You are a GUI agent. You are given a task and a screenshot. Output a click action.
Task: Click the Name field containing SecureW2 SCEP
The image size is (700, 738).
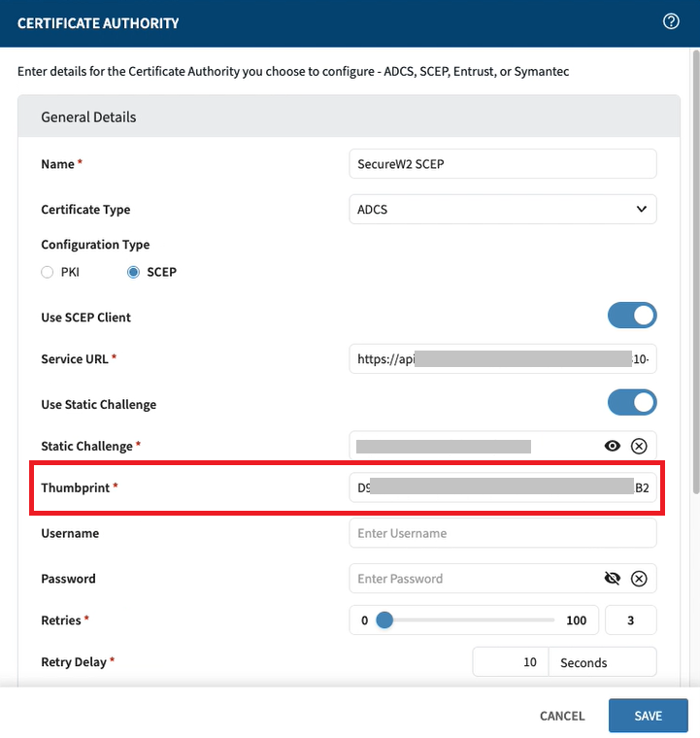coord(502,164)
